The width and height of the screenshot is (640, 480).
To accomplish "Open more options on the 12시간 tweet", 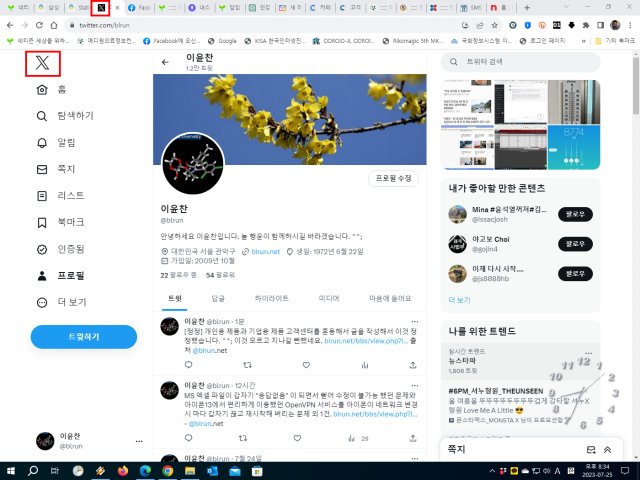I will coord(415,385).
